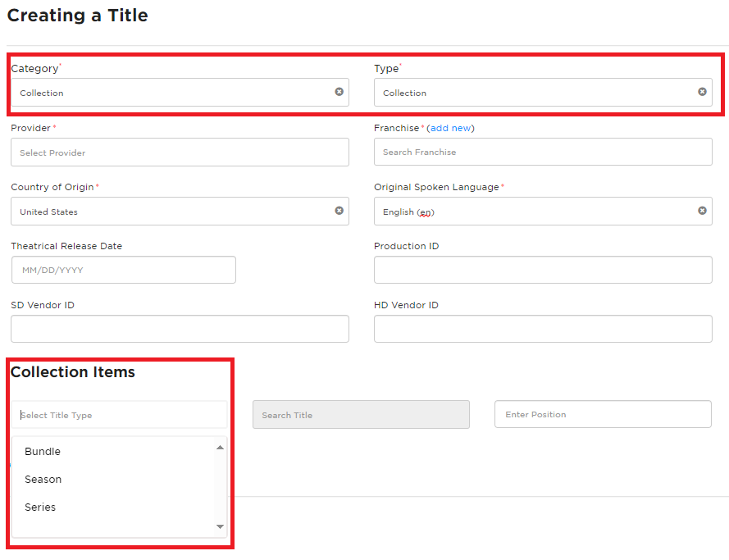The width and height of the screenshot is (729, 560).
Task: Clear the Type field selection
Action: coord(702,92)
